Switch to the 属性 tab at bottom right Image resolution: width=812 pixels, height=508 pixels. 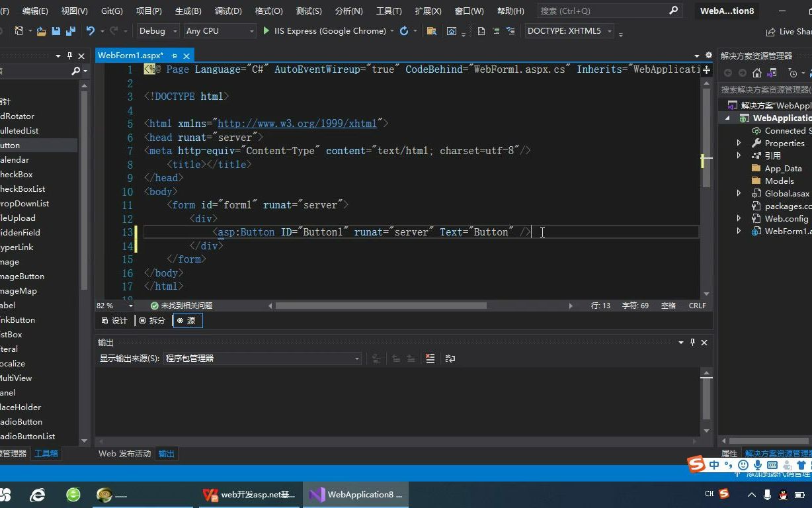729,454
